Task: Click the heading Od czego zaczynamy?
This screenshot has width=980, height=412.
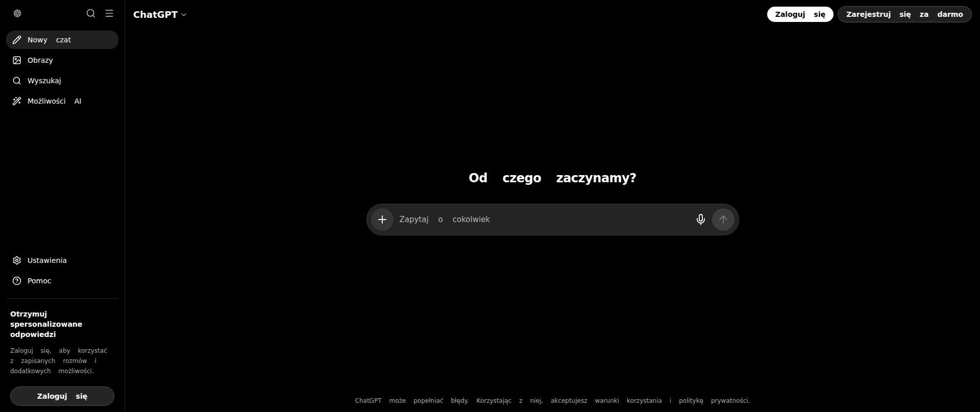Action: tap(553, 178)
